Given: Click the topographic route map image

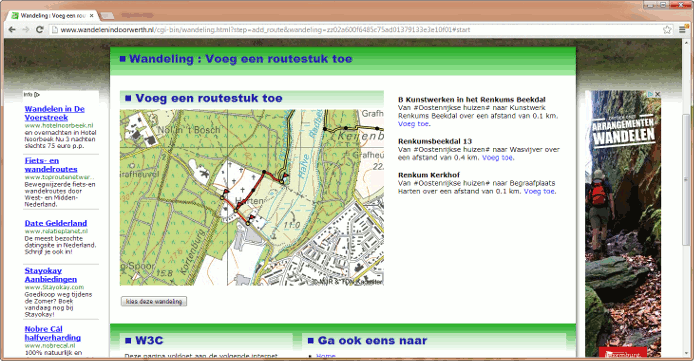Looking at the screenshot, I should pos(252,197).
